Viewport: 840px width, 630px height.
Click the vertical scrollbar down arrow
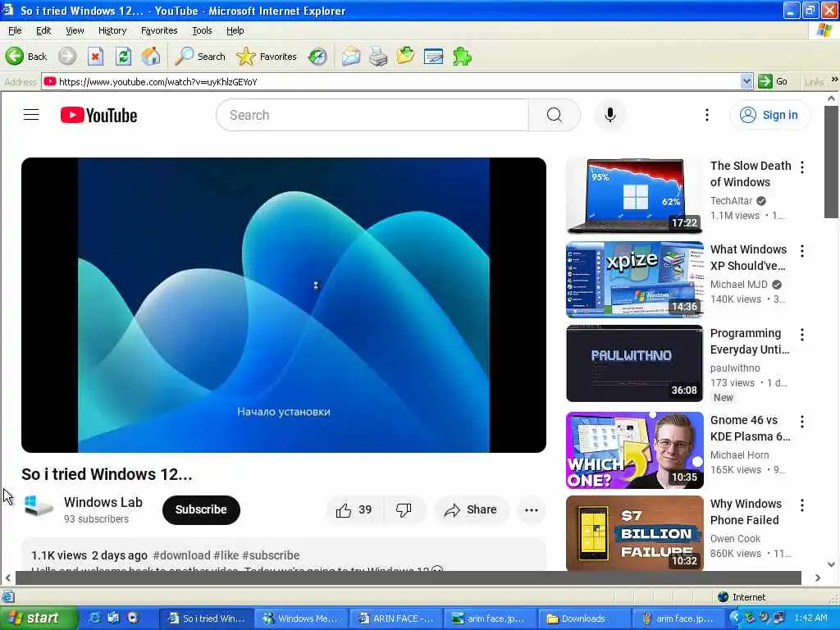click(831, 564)
